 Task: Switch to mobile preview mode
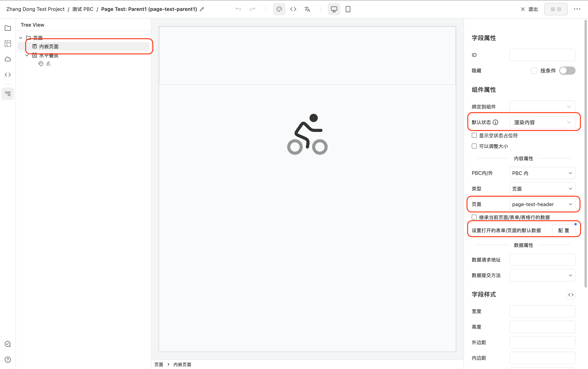coord(348,9)
